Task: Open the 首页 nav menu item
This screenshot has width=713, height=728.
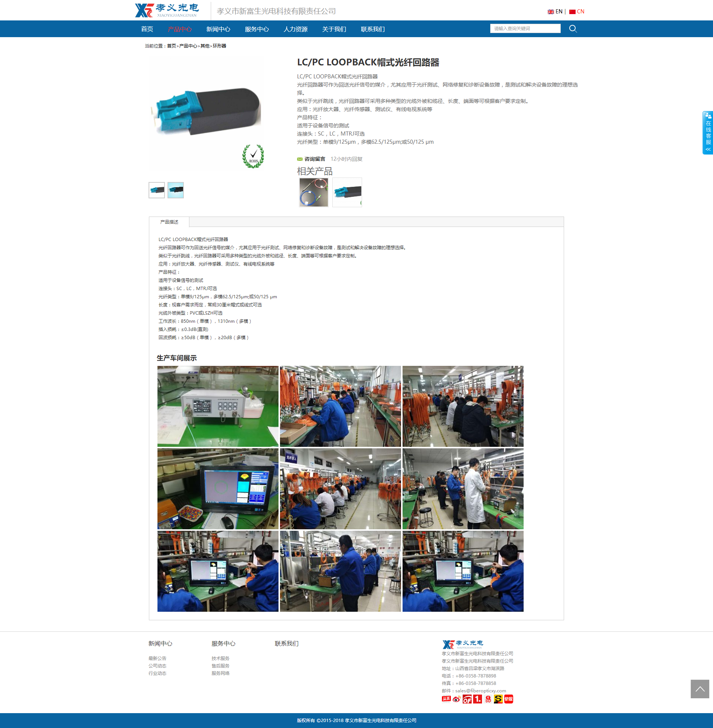Action: (x=147, y=29)
